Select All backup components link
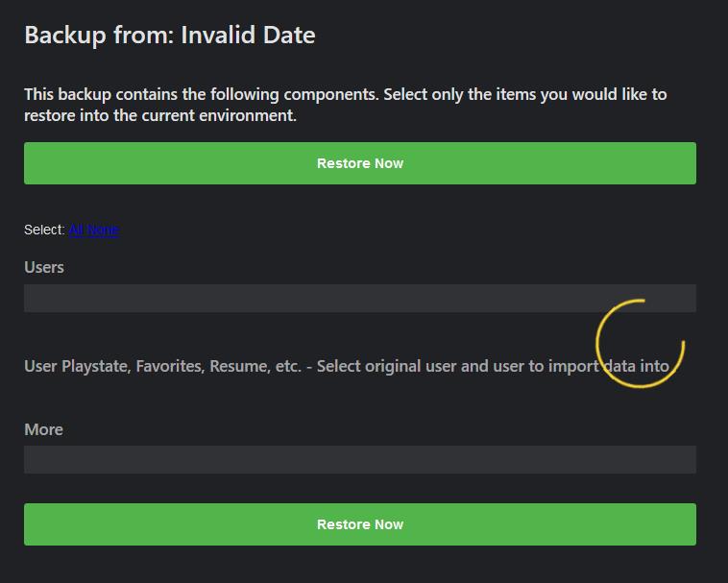The width and height of the screenshot is (728, 583). (77, 230)
